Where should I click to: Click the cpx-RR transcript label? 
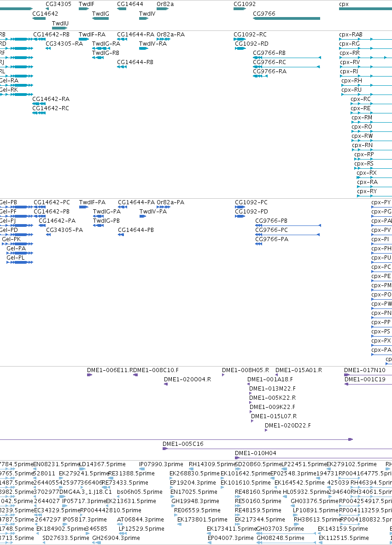tap(350, 53)
